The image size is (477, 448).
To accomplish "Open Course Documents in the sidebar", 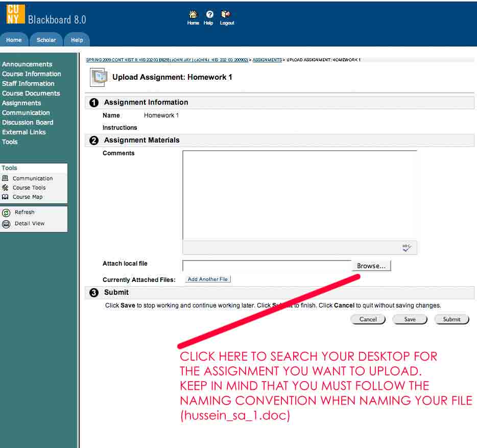I will [x=31, y=93].
